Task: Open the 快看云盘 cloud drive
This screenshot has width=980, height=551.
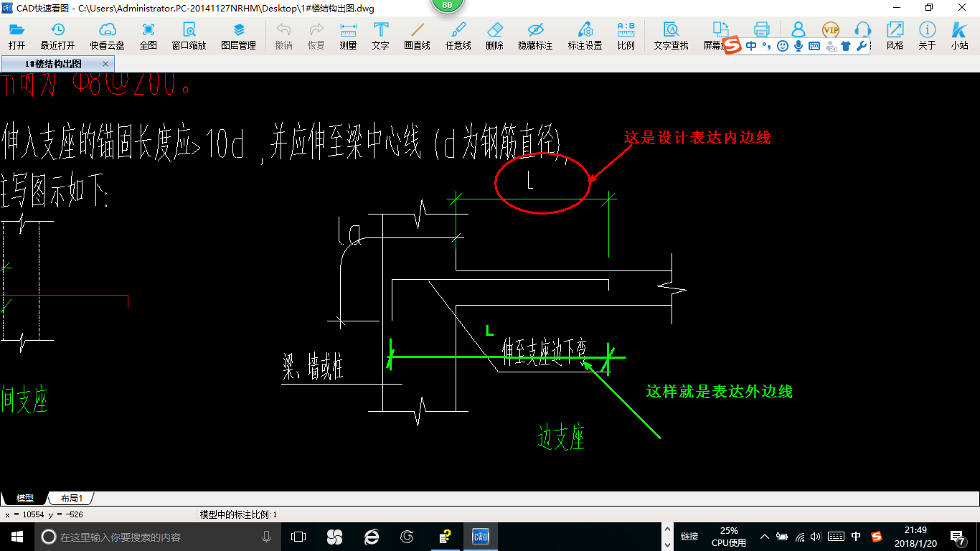Action: (x=107, y=36)
